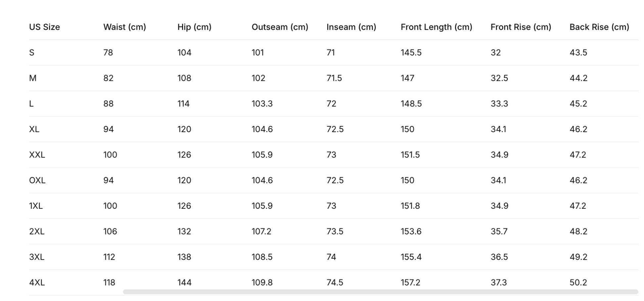Click the 1XL front length 151.8
This screenshot has height=301, width=644.
(410, 206)
